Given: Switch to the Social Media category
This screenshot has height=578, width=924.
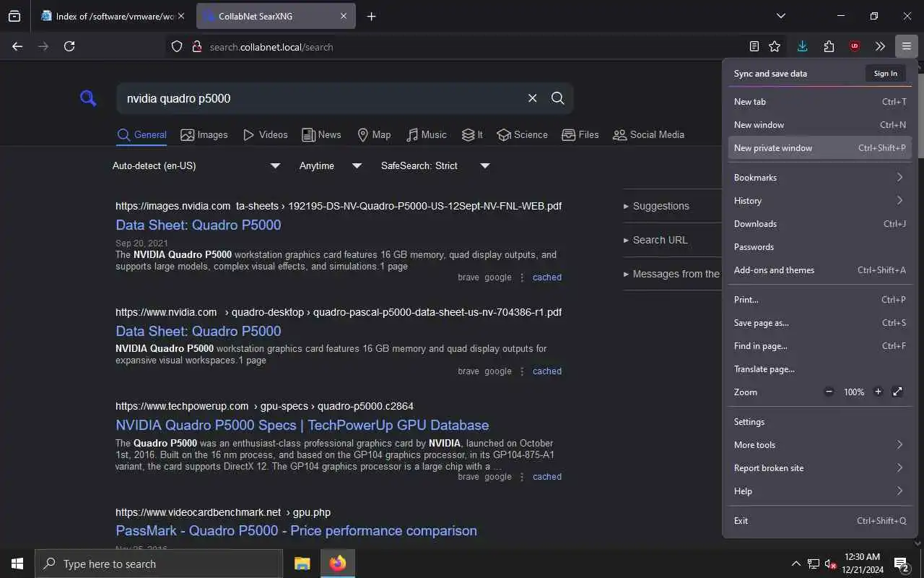Looking at the screenshot, I should click(648, 134).
